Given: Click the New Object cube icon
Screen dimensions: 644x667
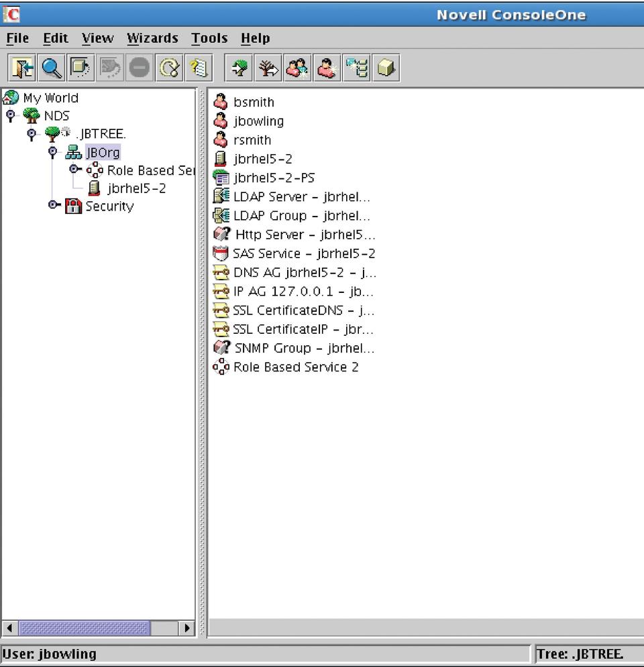Looking at the screenshot, I should [386, 68].
